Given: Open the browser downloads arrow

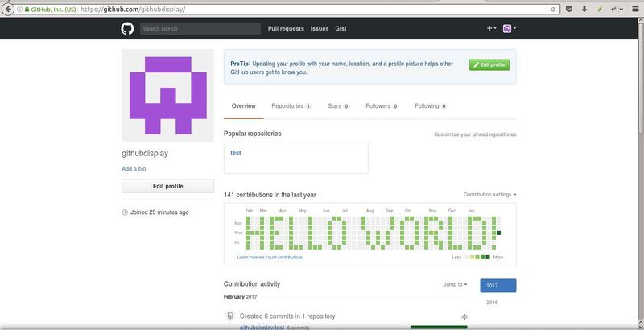Looking at the screenshot, I should point(584,9).
